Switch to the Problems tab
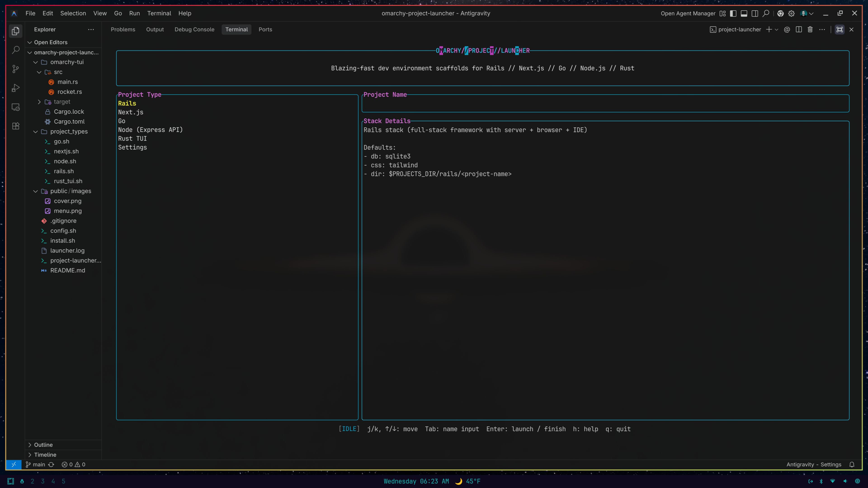This screenshot has width=868, height=488. [123, 30]
